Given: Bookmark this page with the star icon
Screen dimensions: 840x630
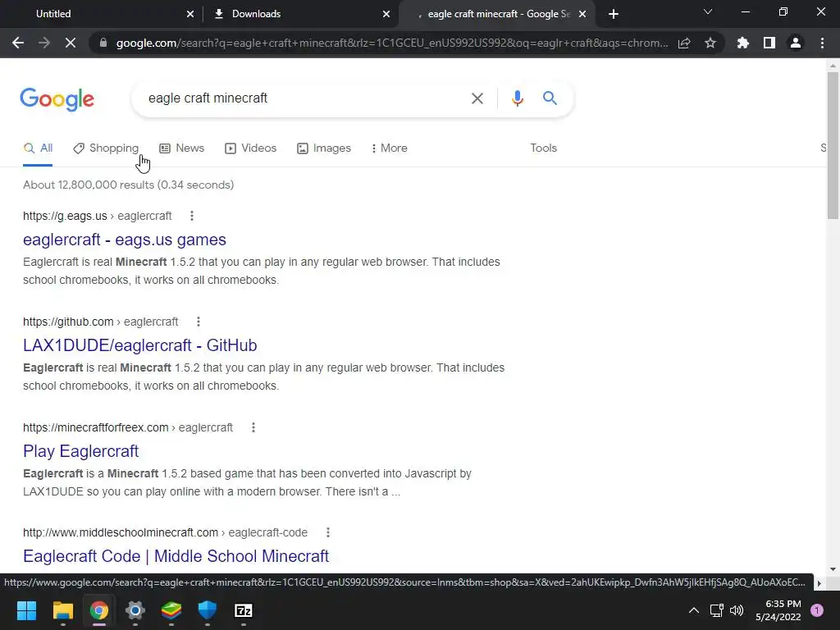Looking at the screenshot, I should click(x=710, y=43).
